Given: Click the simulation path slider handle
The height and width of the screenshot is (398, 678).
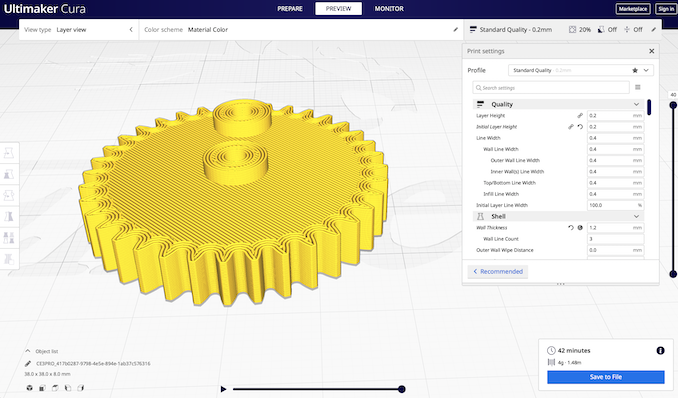Looking at the screenshot, I should point(402,389).
